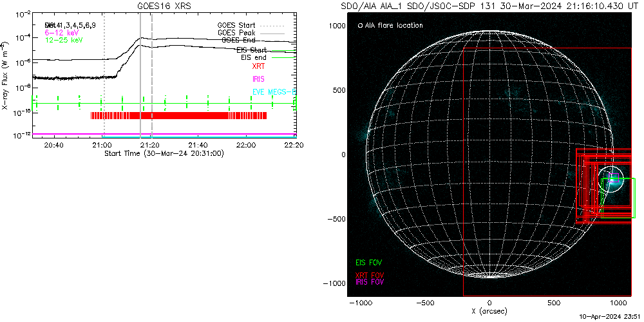Screen dimensions: 644x322
Task: Click the magenta IRIS legend label
Action: (x=258, y=79)
